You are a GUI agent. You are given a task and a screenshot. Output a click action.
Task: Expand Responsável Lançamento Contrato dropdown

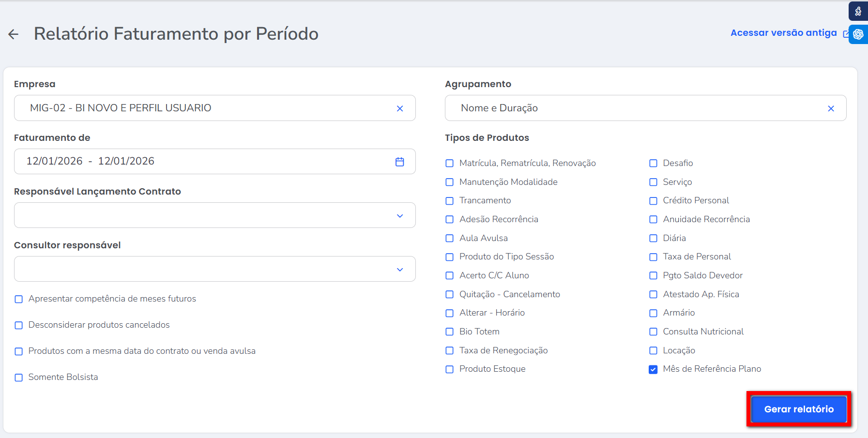pos(399,215)
